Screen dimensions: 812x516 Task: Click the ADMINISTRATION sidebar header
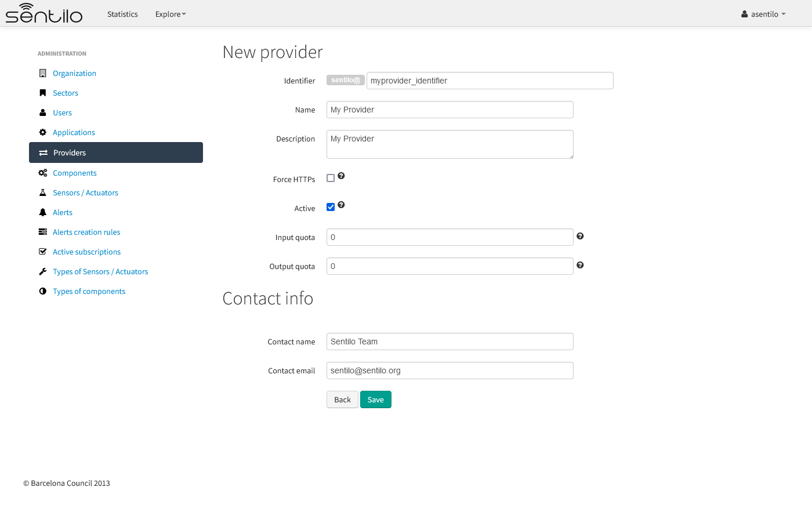click(x=62, y=53)
